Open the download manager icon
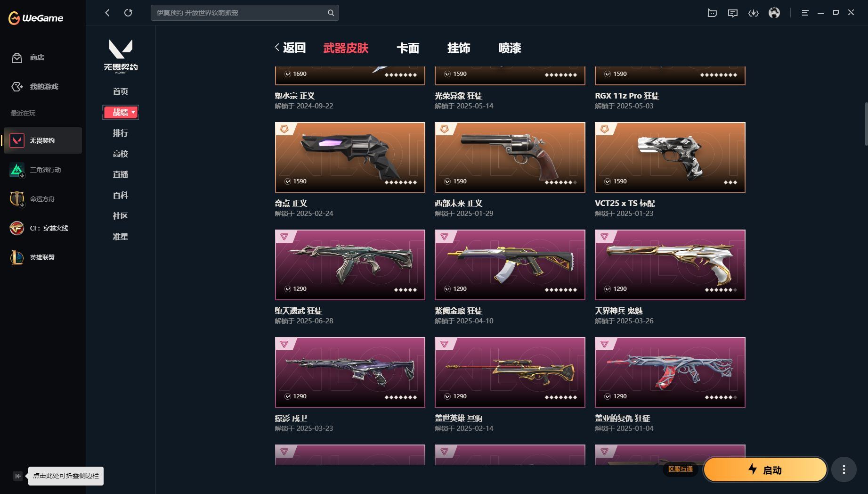The width and height of the screenshot is (868, 494). 753,13
